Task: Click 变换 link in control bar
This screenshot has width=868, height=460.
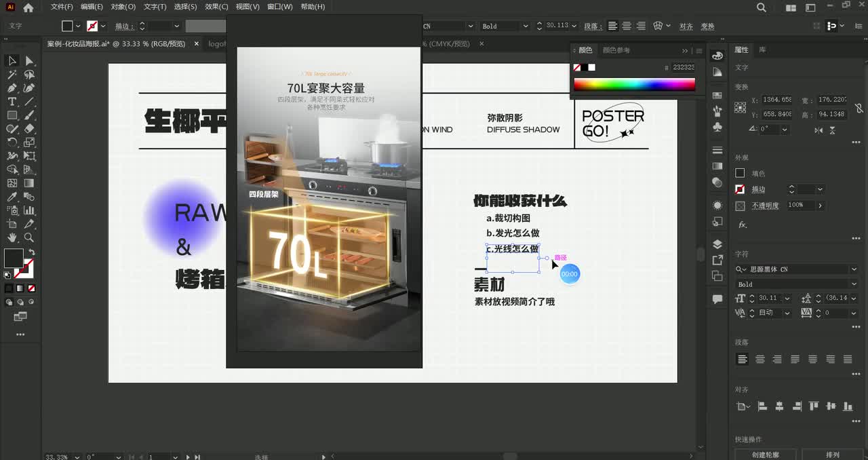Action: click(x=707, y=26)
